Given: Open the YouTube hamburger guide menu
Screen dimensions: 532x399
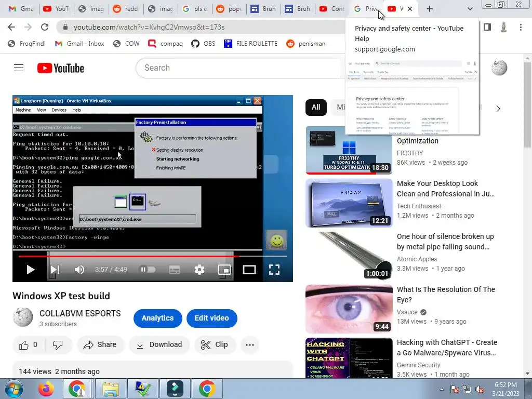Looking at the screenshot, I should click(x=19, y=68).
